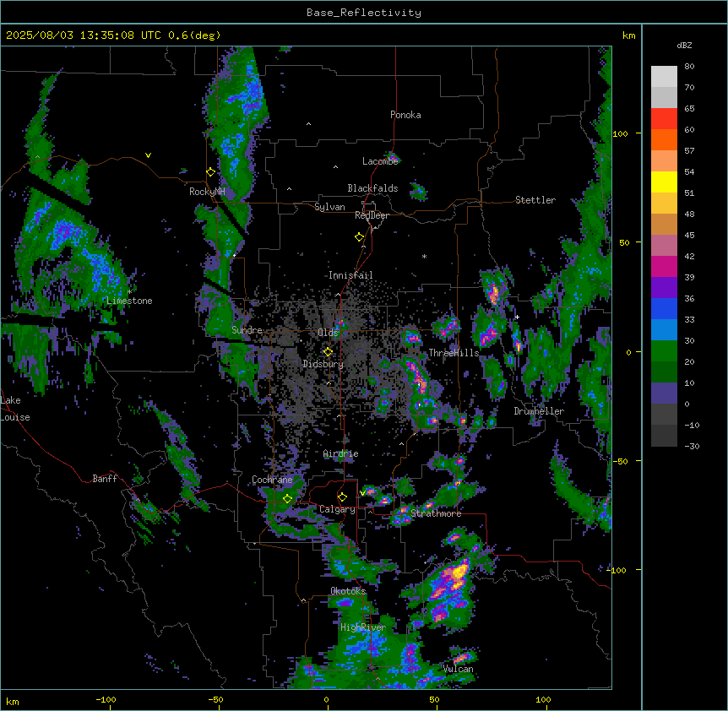The image size is (728, 711).
Task: Click the Lake Louise map label
Action: point(15,409)
